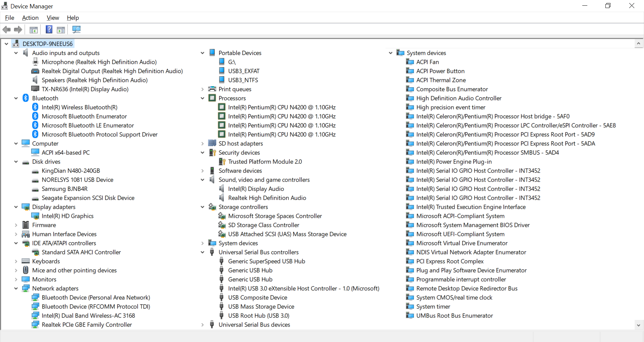Click the Intel(R) Wireless Bluetooth(R) icon
Viewport: 644px width, 342px height.
[35, 107]
